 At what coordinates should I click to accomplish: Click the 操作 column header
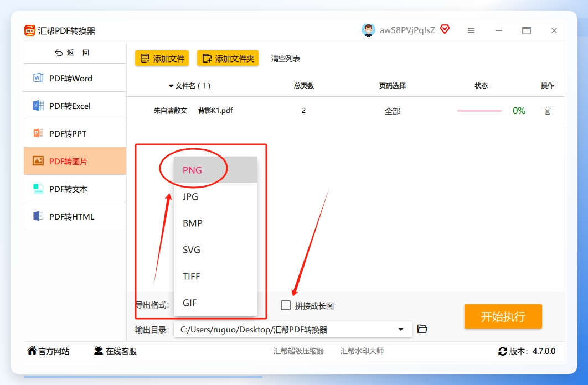pyautogui.click(x=547, y=86)
